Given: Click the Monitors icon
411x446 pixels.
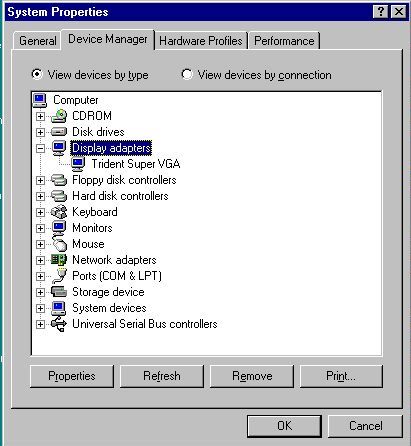Looking at the screenshot, I should [x=59, y=228].
